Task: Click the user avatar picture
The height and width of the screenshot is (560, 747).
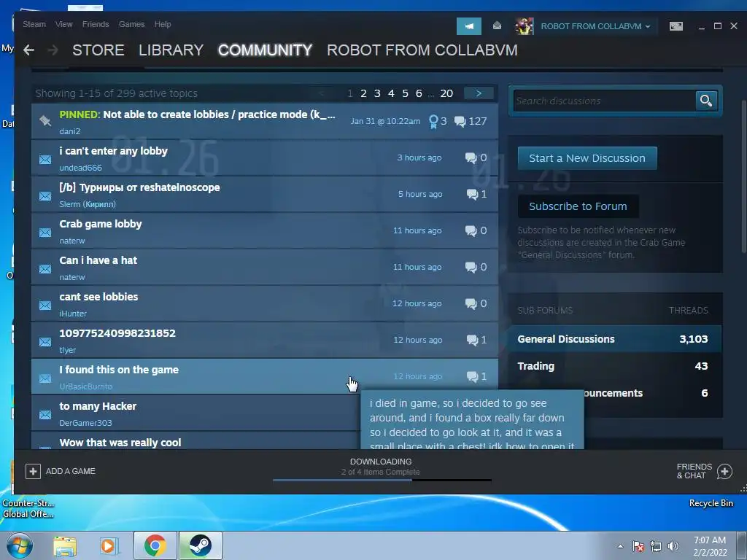Action: [524, 26]
